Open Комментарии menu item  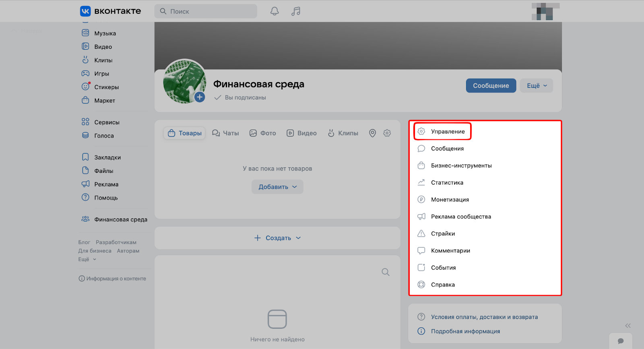[x=485, y=250]
